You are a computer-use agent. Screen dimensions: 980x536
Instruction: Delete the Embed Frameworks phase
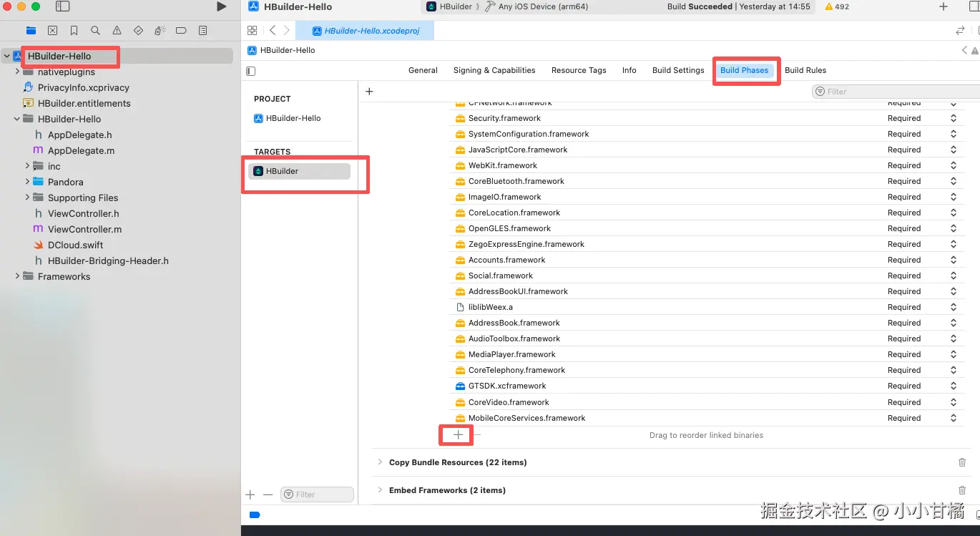click(x=962, y=490)
